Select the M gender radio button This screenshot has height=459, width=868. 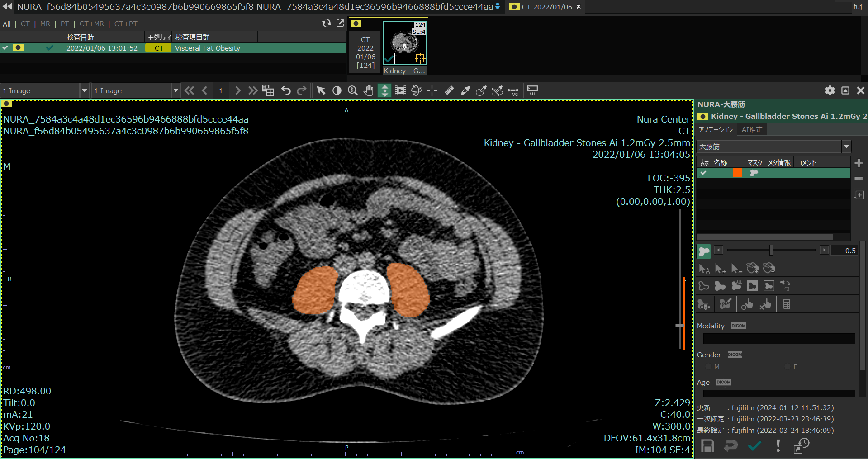click(709, 367)
